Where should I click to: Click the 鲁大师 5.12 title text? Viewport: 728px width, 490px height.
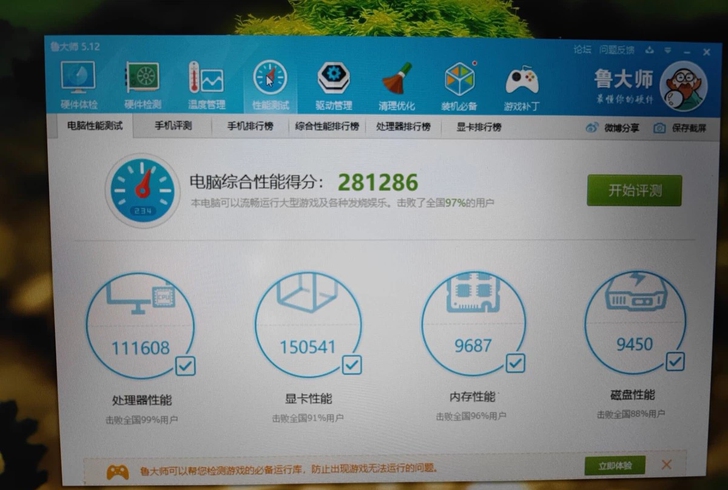pyautogui.click(x=75, y=46)
